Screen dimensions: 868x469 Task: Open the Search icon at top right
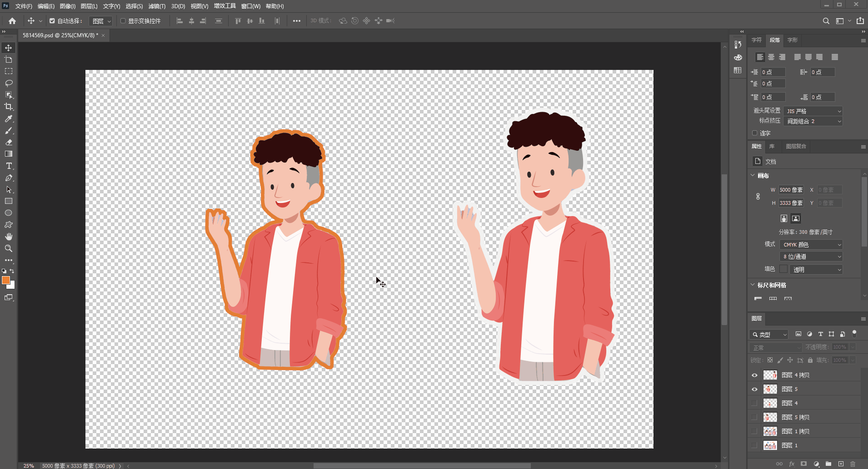tap(826, 21)
